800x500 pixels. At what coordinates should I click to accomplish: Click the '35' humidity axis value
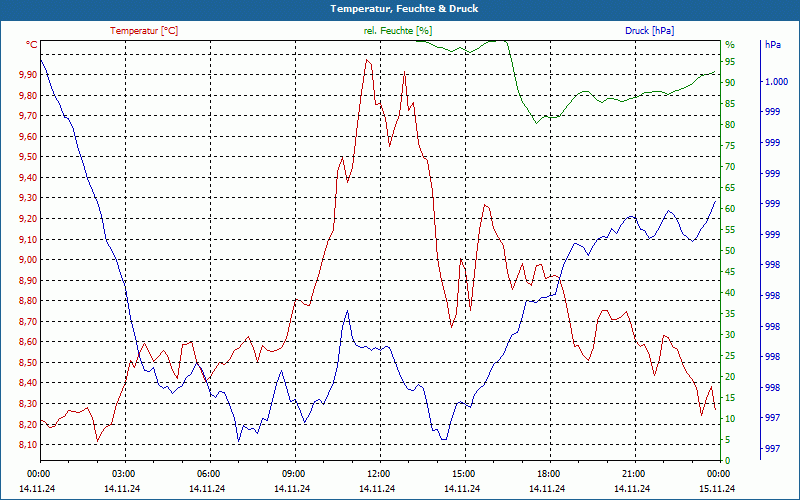[x=730, y=314]
